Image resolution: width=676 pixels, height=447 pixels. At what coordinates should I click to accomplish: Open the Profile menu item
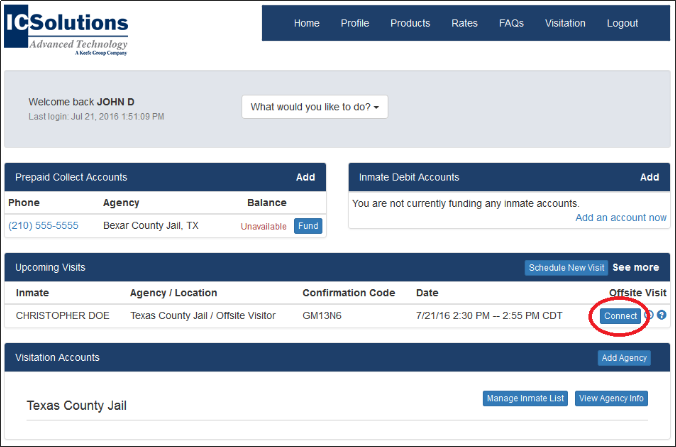pyautogui.click(x=355, y=23)
